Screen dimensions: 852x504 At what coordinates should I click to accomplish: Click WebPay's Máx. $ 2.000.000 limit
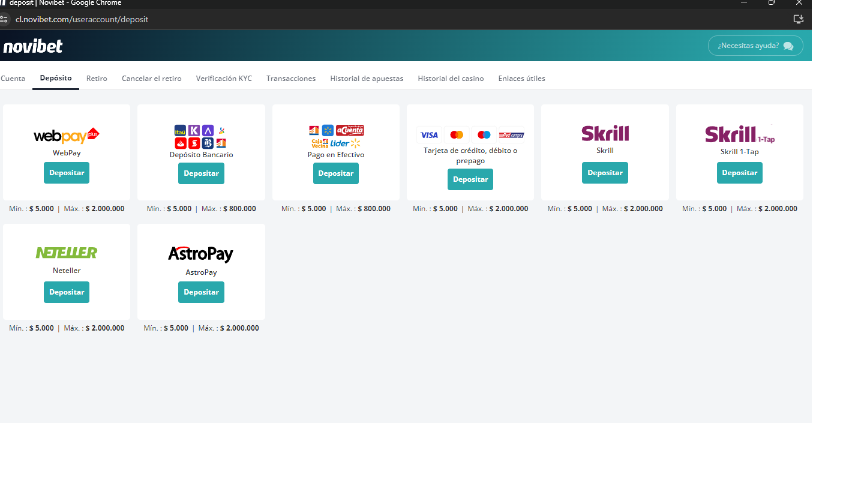click(x=94, y=209)
